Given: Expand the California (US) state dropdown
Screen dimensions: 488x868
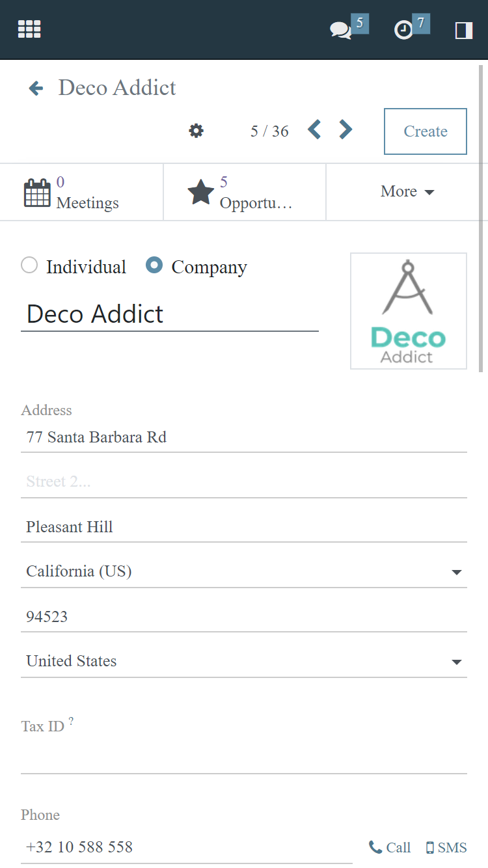Looking at the screenshot, I should [x=456, y=572].
